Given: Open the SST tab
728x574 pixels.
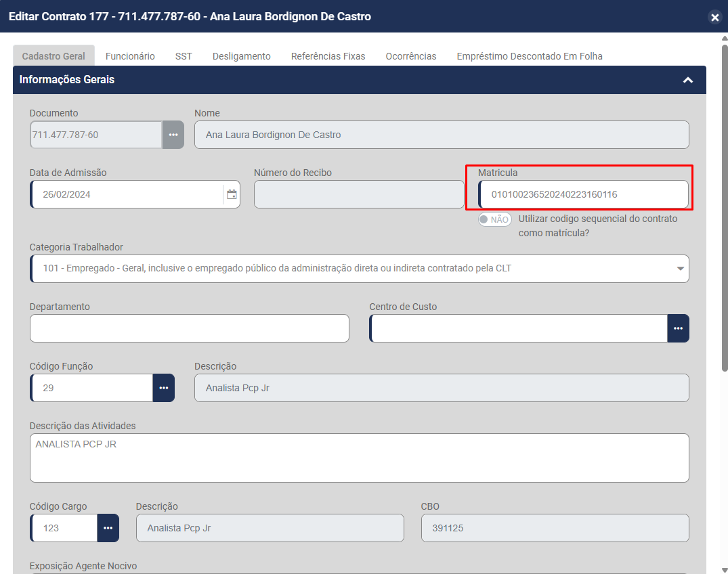Looking at the screenshot, I should [184, 56].
